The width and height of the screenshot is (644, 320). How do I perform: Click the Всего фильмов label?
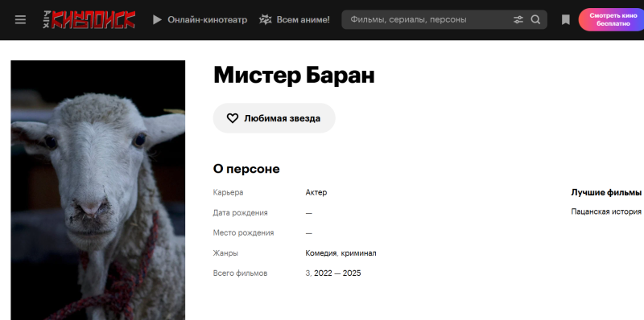(240, 273)
